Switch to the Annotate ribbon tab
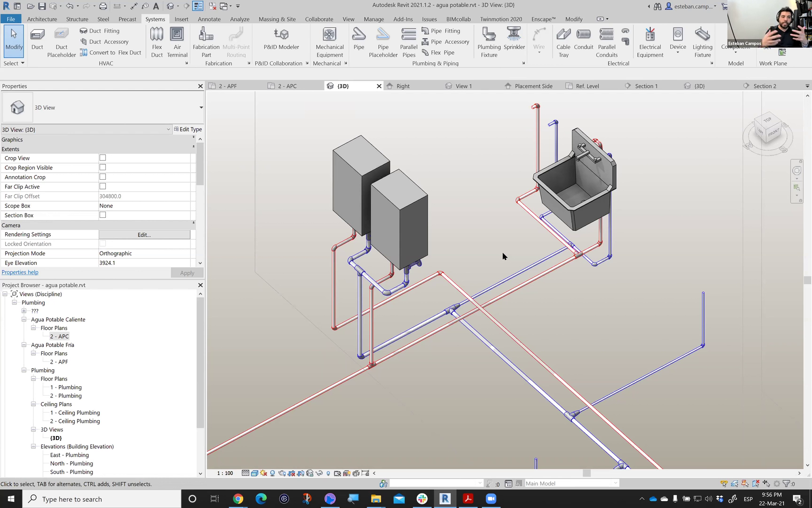The height and width of the screenshot is (508, 812). (x=209, y=19)
